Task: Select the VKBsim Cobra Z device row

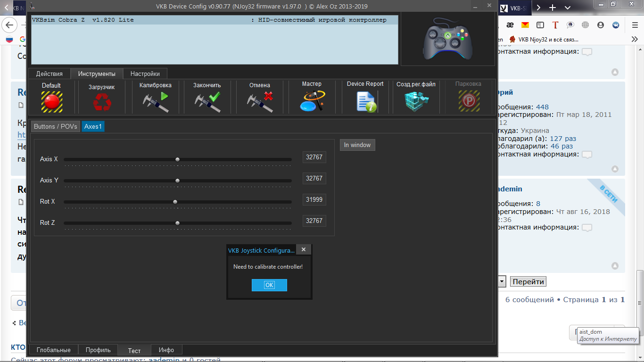Action: tap(215, 20)
